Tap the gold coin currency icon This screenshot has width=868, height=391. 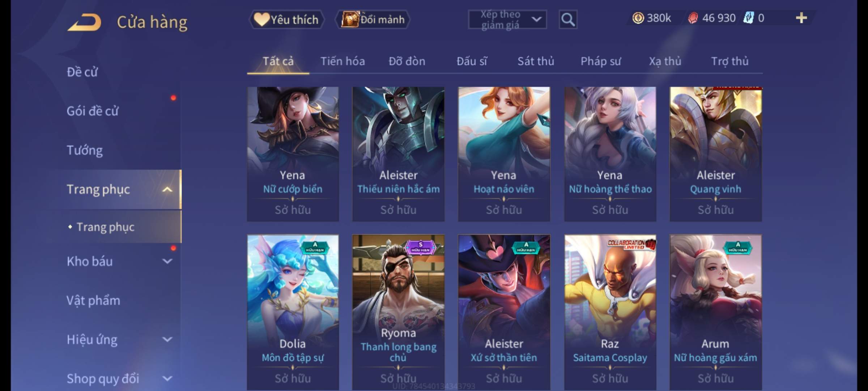click(638, 18)
